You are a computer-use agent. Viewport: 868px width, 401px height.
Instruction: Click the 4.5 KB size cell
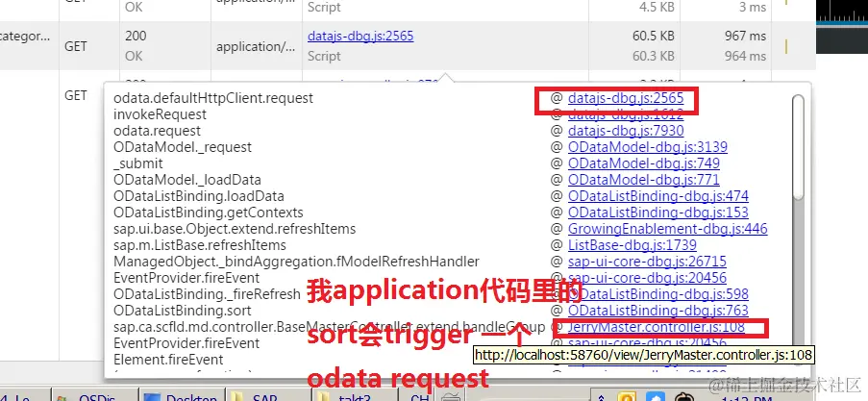pyautogui.click(x=657, y=7)
